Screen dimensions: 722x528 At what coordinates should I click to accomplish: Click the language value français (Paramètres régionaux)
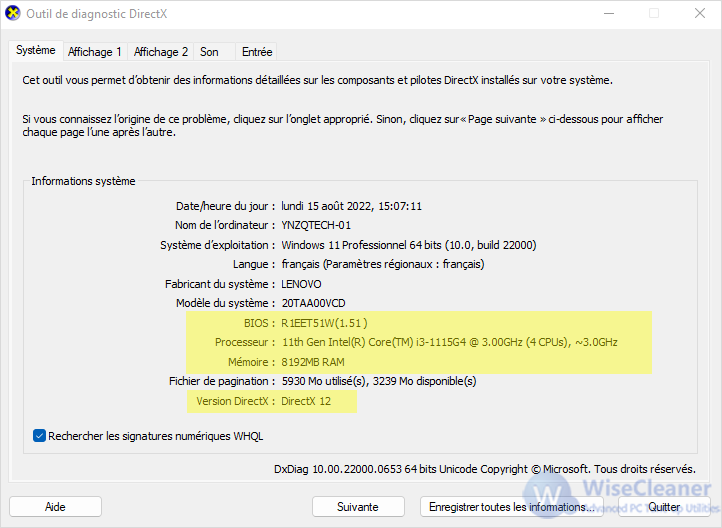[x=383, y=264]
